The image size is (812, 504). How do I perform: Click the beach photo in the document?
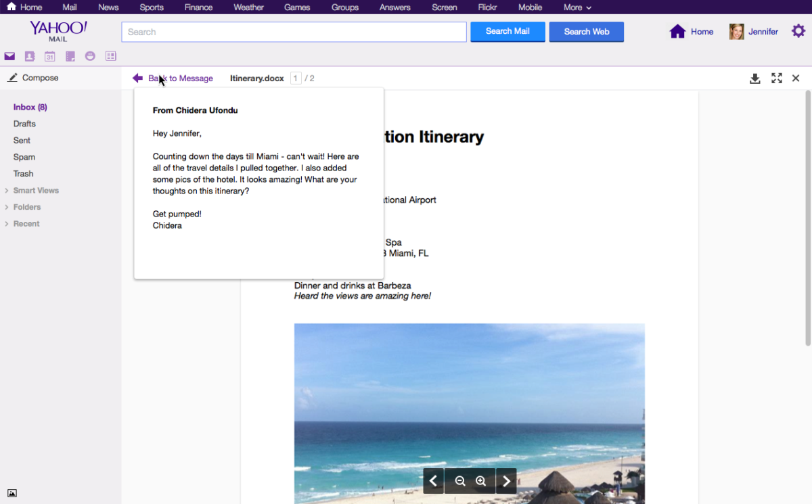pyautogui.click(x=469, y=413)
